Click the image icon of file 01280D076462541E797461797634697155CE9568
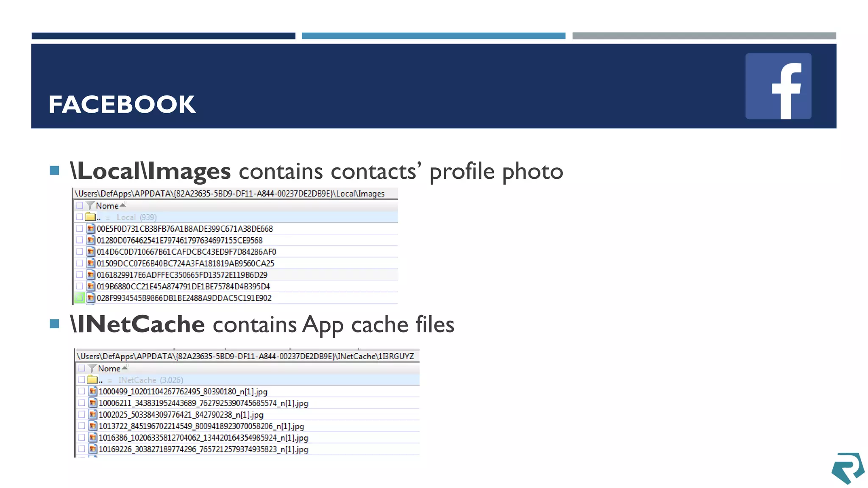This screenshot has height=488, width=868. 91,240
